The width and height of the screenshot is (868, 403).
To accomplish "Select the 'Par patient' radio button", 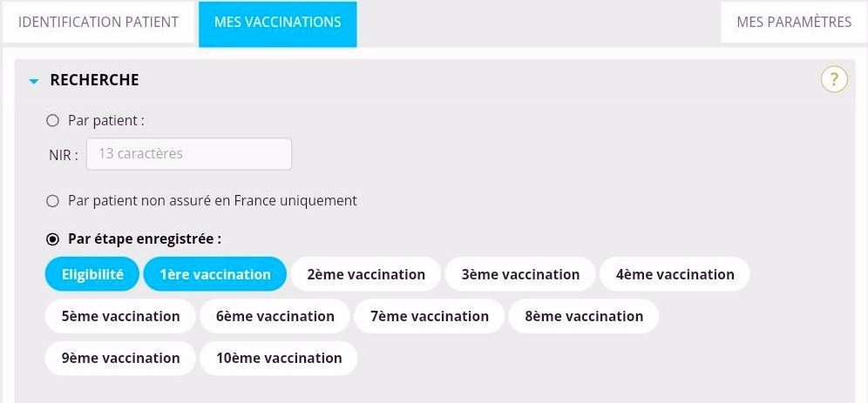I will tap(52, 121).
